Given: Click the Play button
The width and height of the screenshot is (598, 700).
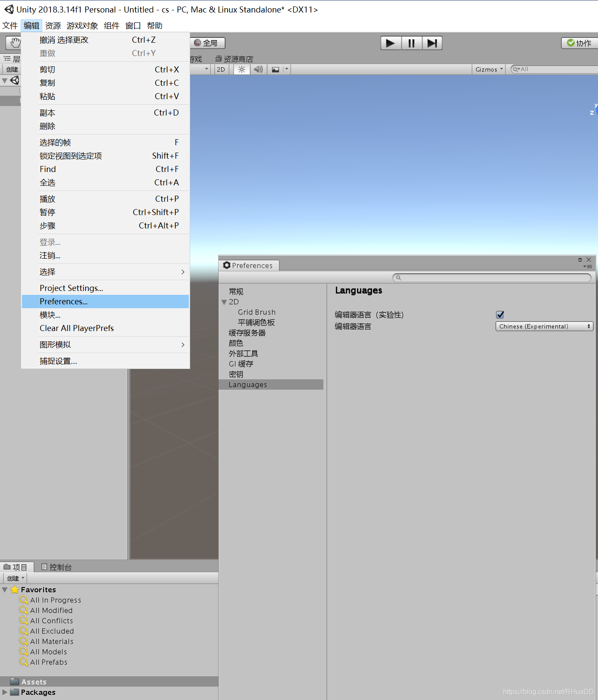Looking at the screenshot, I should pyautogui.click(x=391, y=43).
